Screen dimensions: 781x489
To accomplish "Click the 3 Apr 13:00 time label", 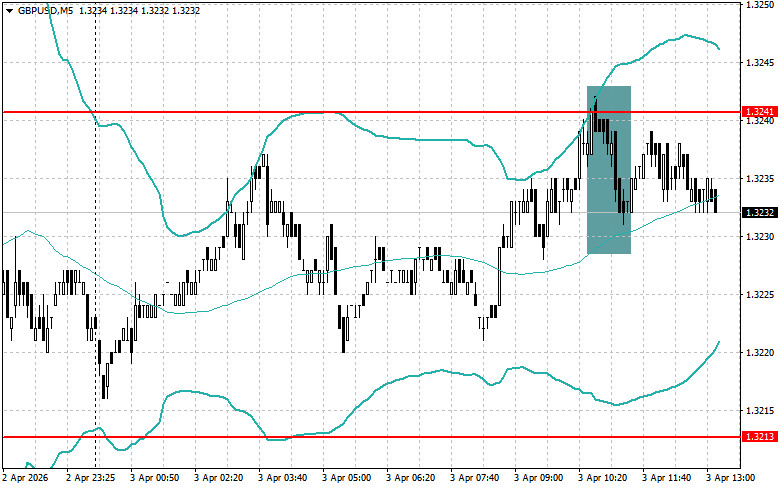I will point(731,478).
